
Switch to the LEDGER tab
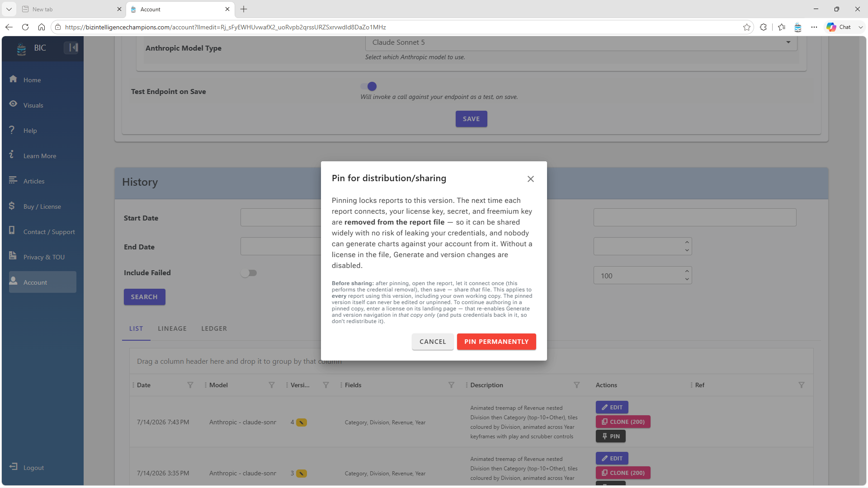pos(214,328)
